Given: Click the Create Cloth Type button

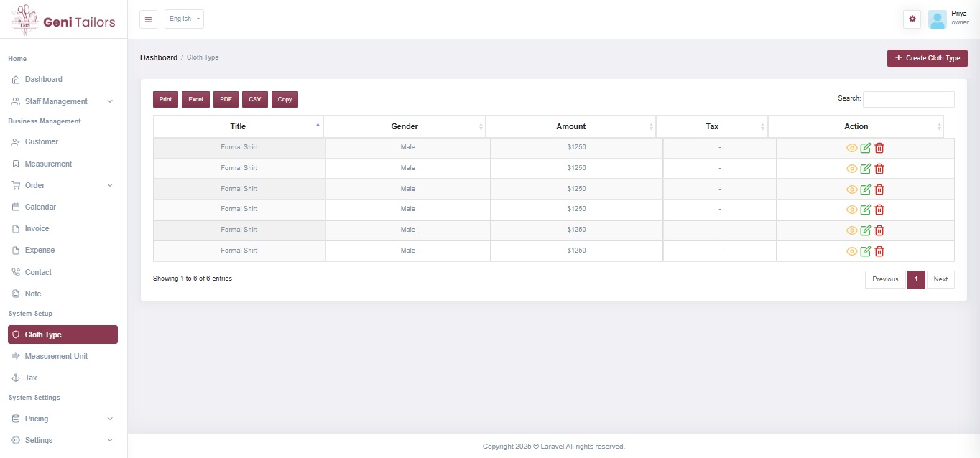Looking at the screenshot, I should (x=927, y=58).
